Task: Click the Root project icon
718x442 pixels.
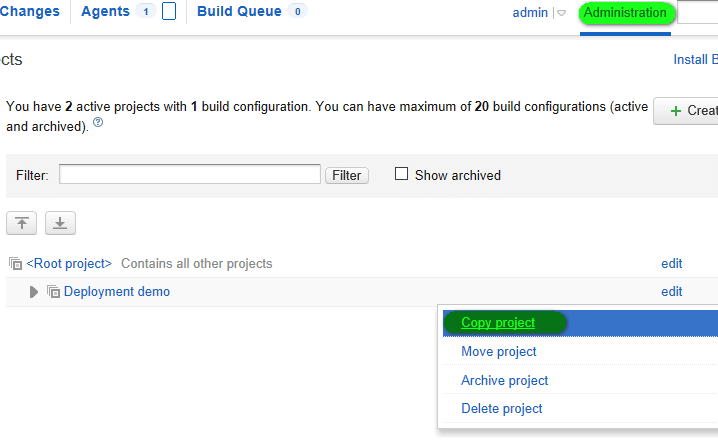Action: 15,264
